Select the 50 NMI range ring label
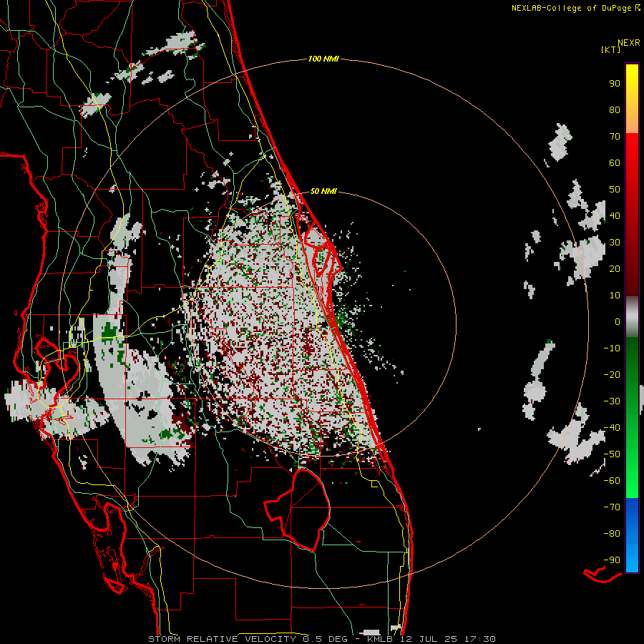 pyautogui.click(x=323, y=191)
